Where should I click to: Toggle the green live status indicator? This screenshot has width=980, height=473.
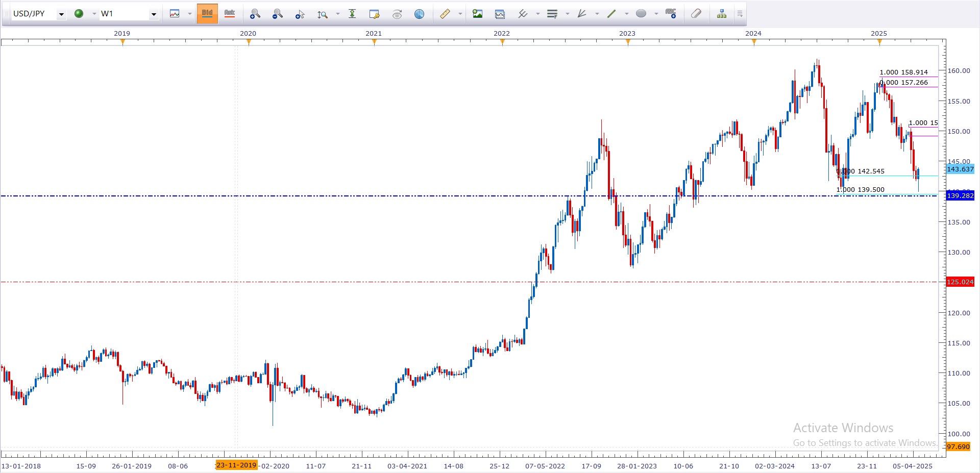pos(79,14)
